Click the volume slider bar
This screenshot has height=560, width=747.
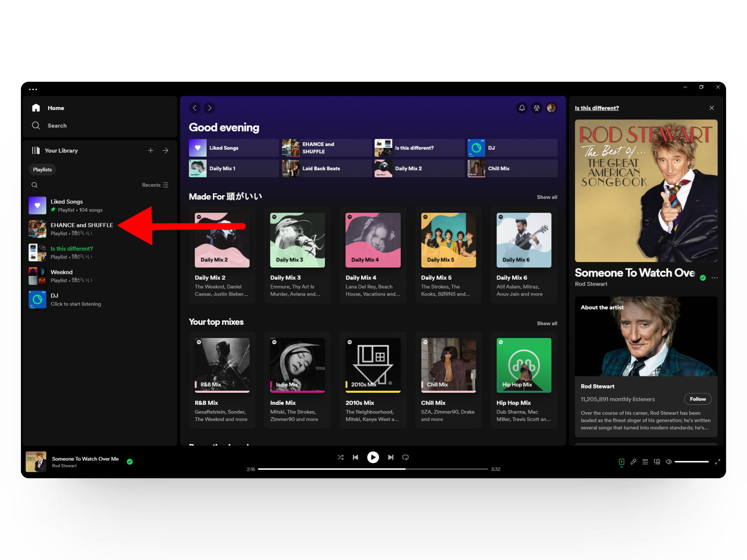[x=691, y=462]
